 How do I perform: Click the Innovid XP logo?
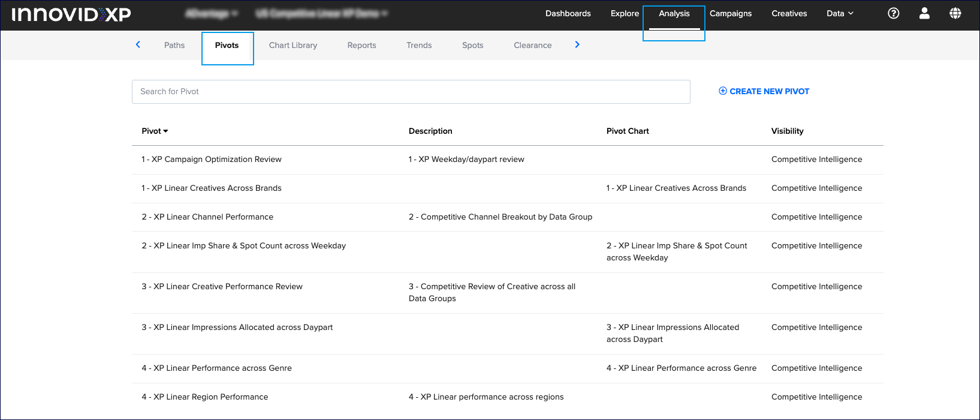(71, 14)
